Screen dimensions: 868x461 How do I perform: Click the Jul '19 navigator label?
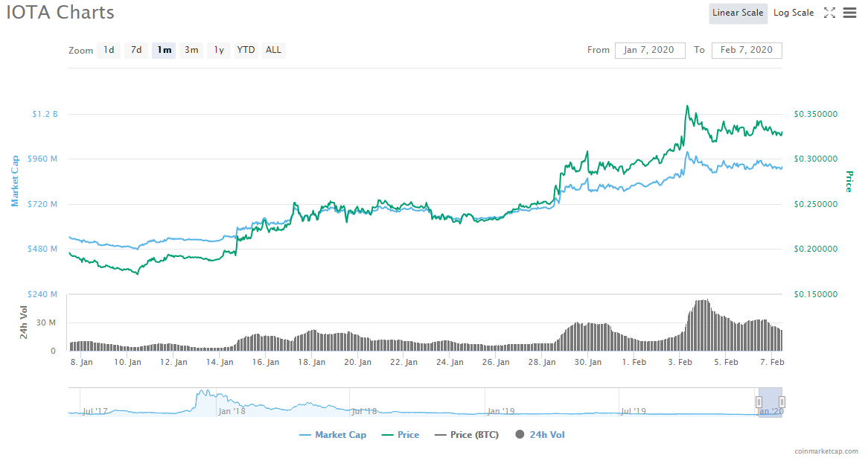click(634, 411)
